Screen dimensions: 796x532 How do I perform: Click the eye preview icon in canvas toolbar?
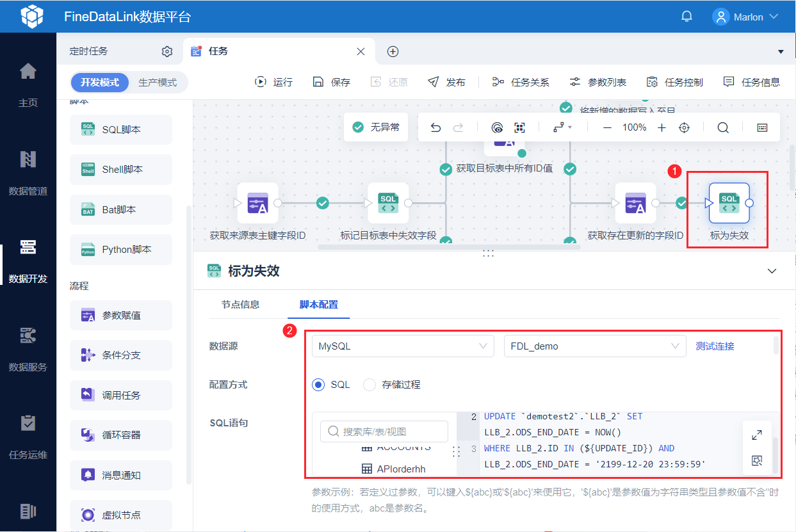(x=498, y=127)
